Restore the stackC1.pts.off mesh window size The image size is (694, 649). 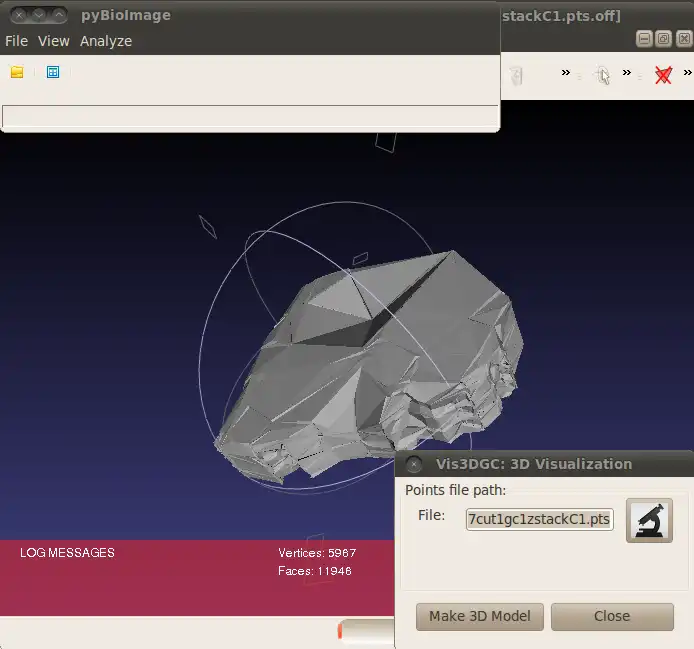(x=663, y=39)
